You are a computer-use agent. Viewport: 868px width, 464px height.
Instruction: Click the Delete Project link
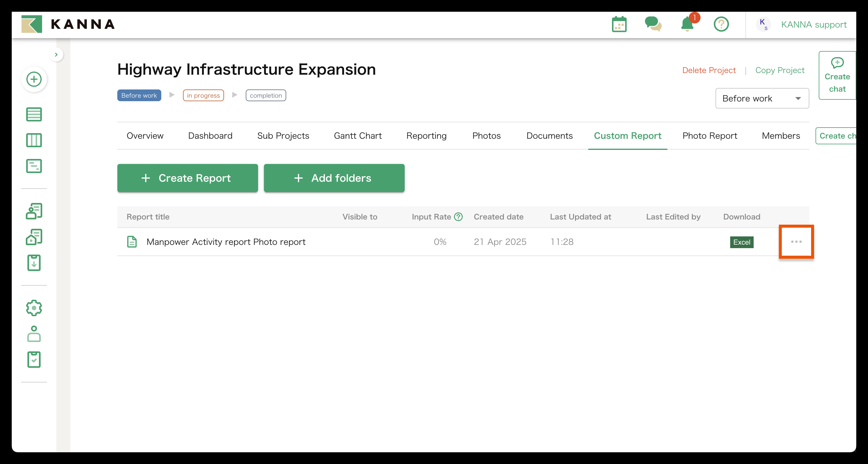(x=708, y=70)
